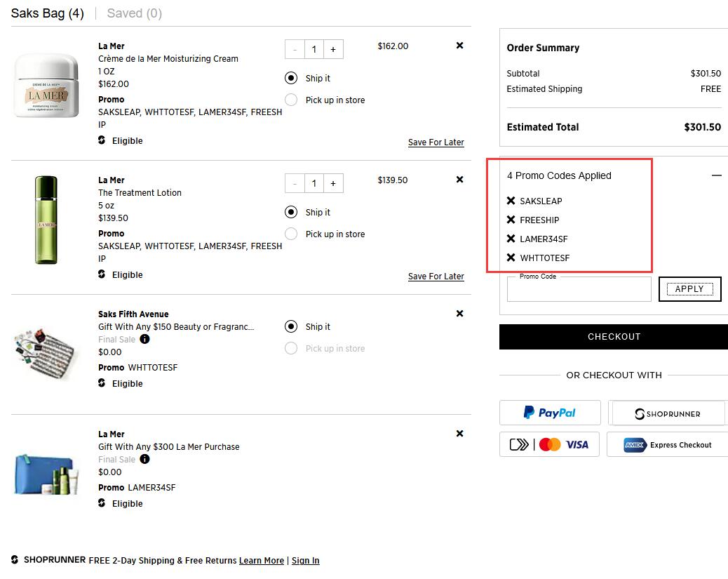Remove LAMER34SF promo code
728x579 pixels.
511,239
